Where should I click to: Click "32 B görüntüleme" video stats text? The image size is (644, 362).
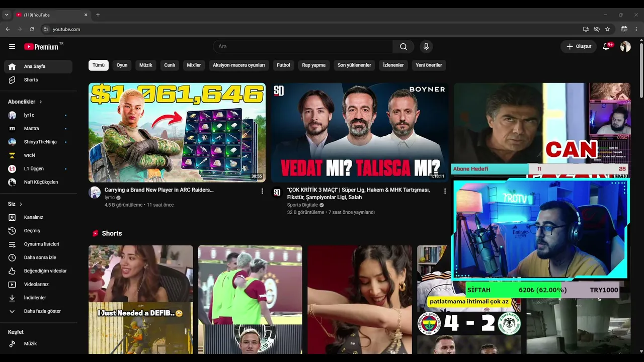click(305, 212)
